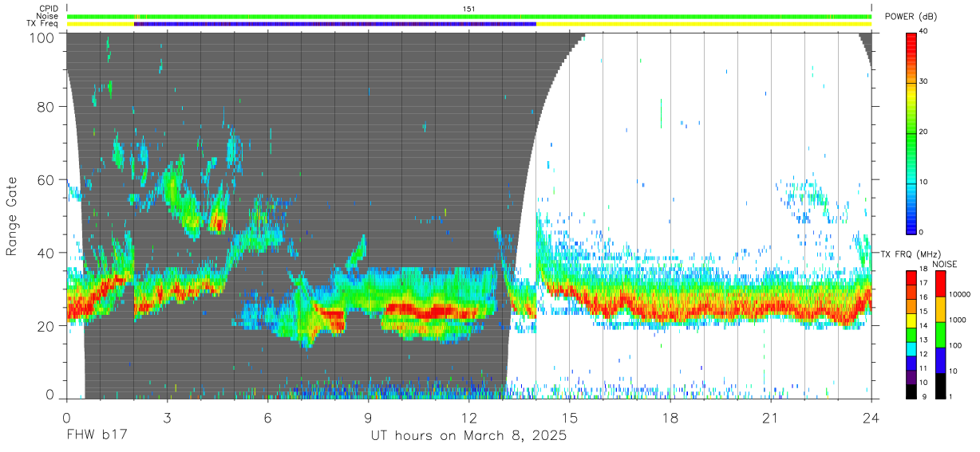Click the Noise row label at top left
The image size is (980, 452).
[x=47, y=16]
